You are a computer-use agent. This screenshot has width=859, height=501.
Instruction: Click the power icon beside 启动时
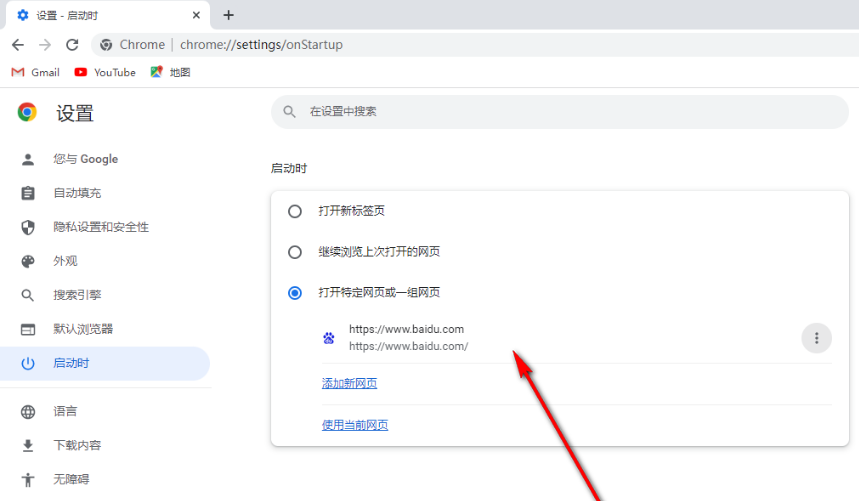tap(27, 363)
